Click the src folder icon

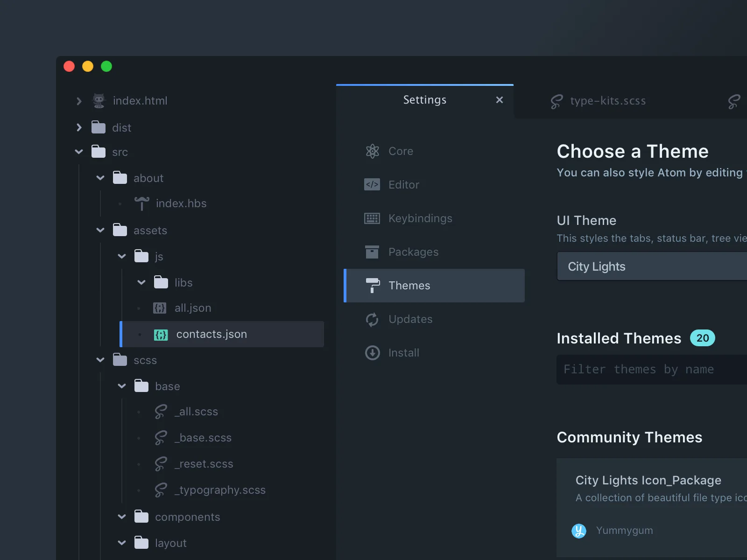click(99, 151)
